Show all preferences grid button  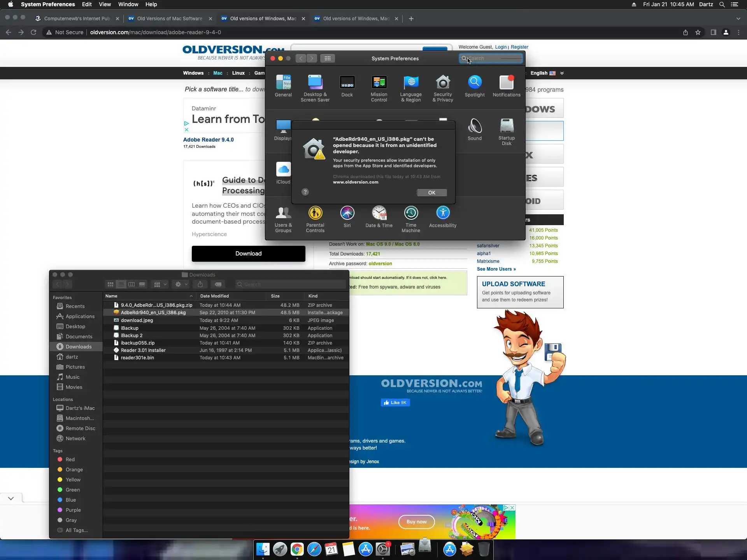pos(328,58)
